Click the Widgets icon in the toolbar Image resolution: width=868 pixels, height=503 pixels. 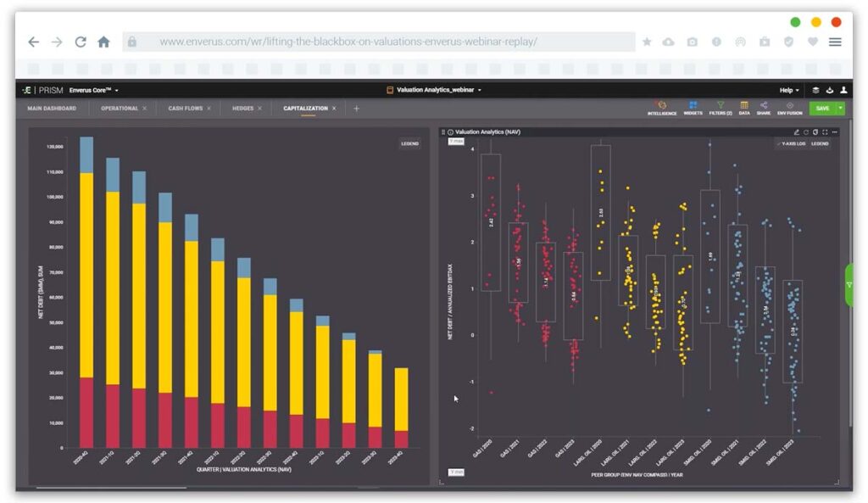pyautogui.click(x=693, y=104)
